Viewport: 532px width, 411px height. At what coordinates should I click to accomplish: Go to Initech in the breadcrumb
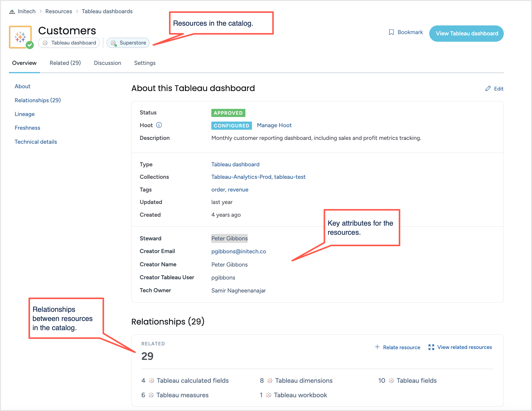point(27,11)
